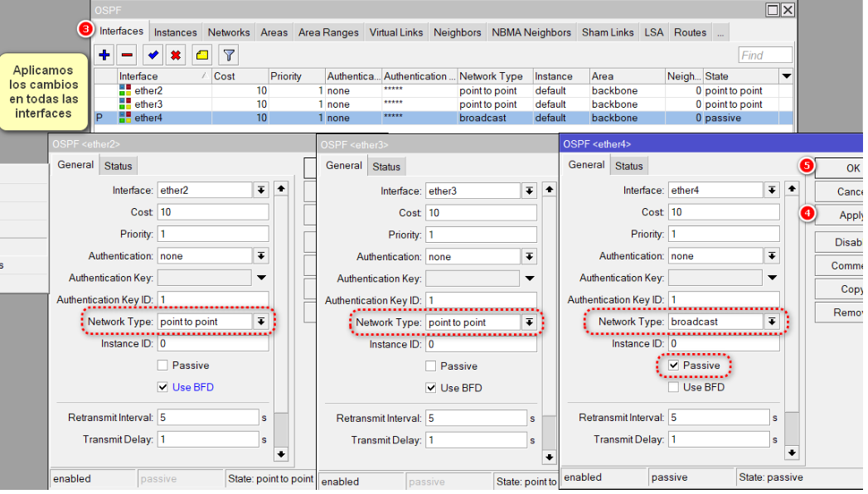Viewport: 868px width, 494px height.
Task: Click the blue checkmark enable icon
Action: (153, 56)
